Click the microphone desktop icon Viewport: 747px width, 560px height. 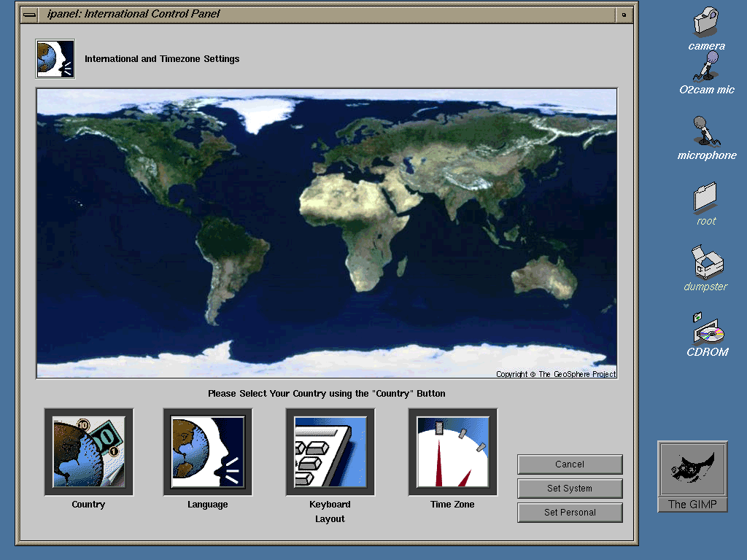pos(706,132)
